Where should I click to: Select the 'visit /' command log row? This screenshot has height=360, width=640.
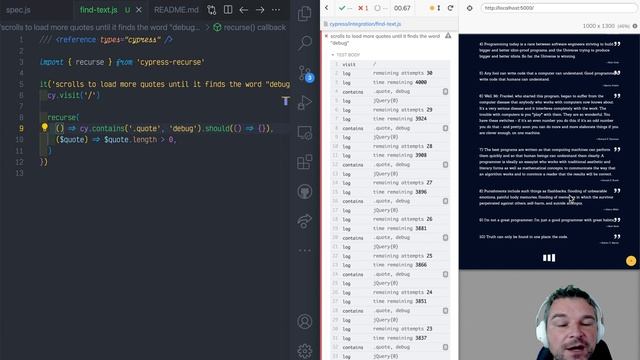tap(390, 64)
